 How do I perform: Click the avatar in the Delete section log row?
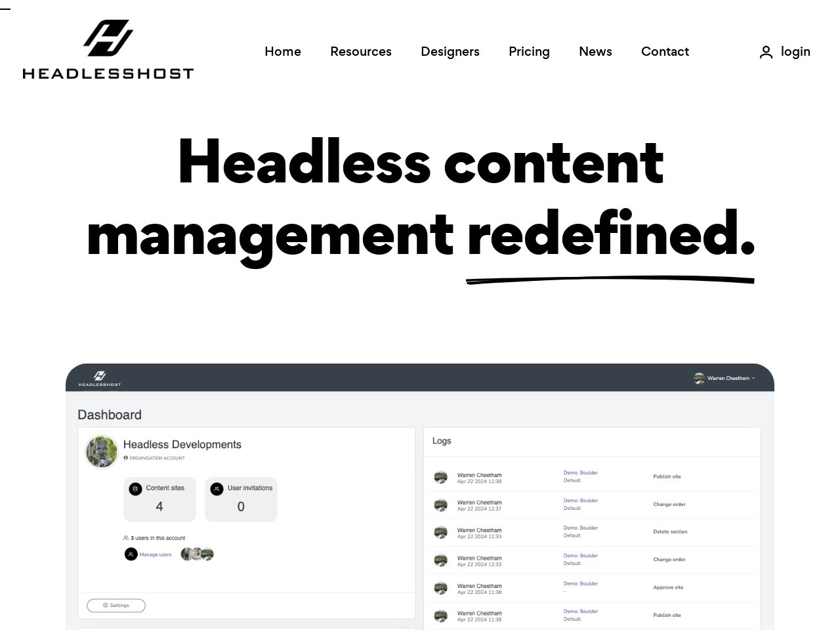click(441, 532)
